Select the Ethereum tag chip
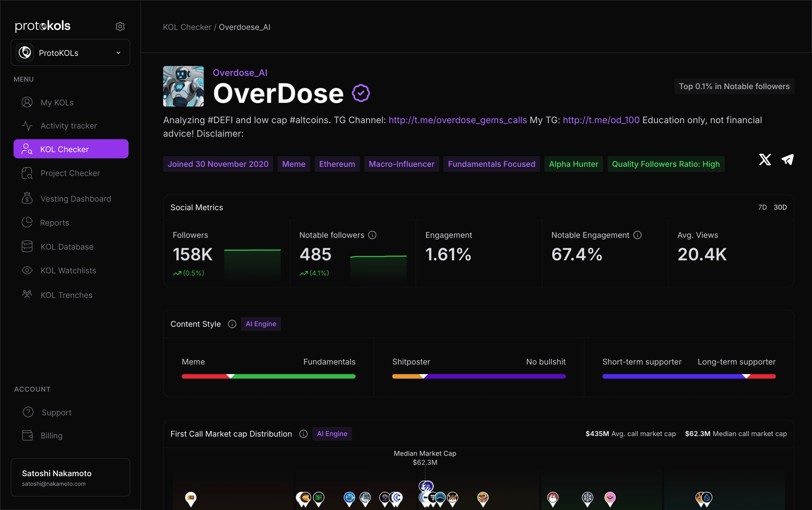The image size is (812, 510). (x=337, y=164)
